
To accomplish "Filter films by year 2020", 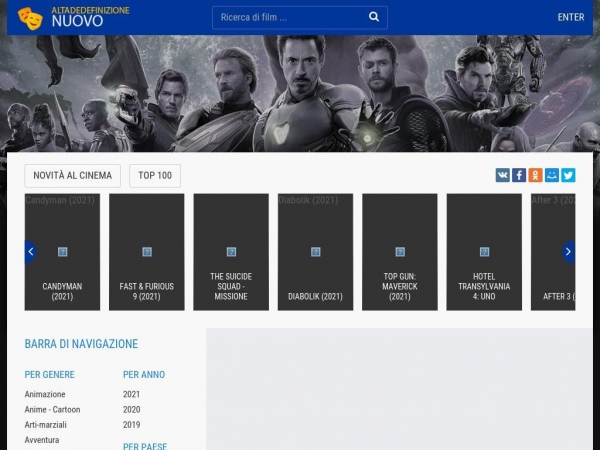I will click(x=132, y=409).
